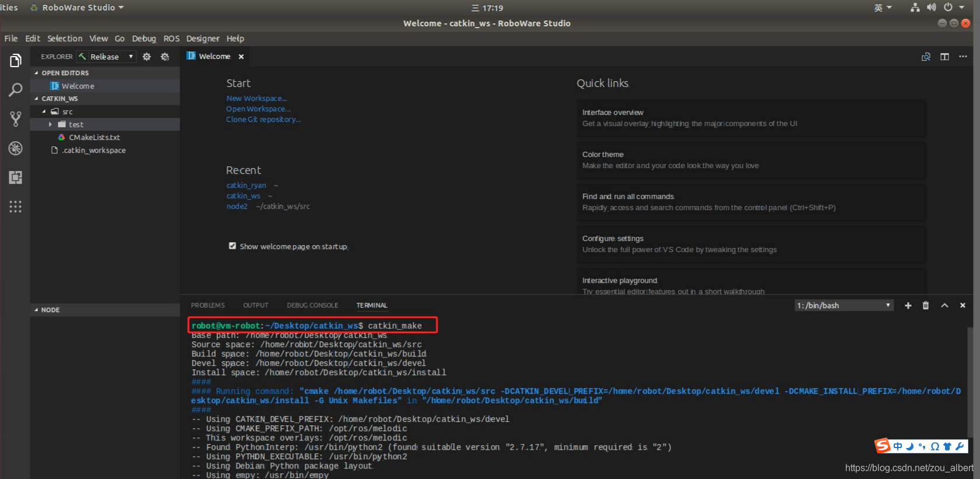Open the input language indicator in top bar
The height and width of the screenshot is (479, 980).
click(883, 8)
